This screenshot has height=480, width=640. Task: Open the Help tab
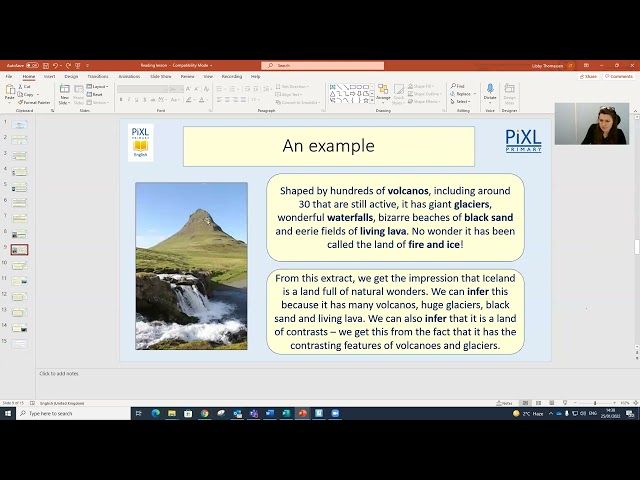point(255,76)
